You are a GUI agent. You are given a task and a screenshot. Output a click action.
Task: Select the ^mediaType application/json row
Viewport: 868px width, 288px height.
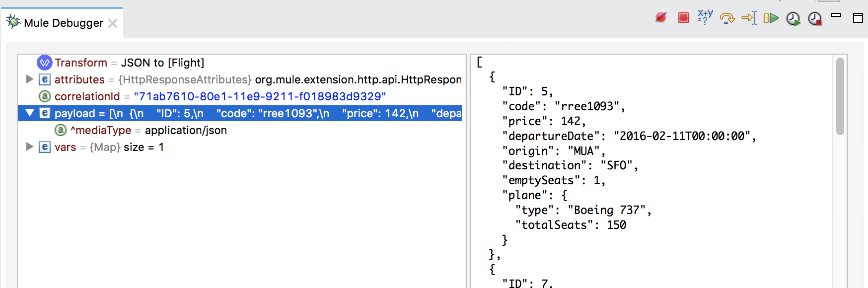pyautogui.click(x=240, y=130)
